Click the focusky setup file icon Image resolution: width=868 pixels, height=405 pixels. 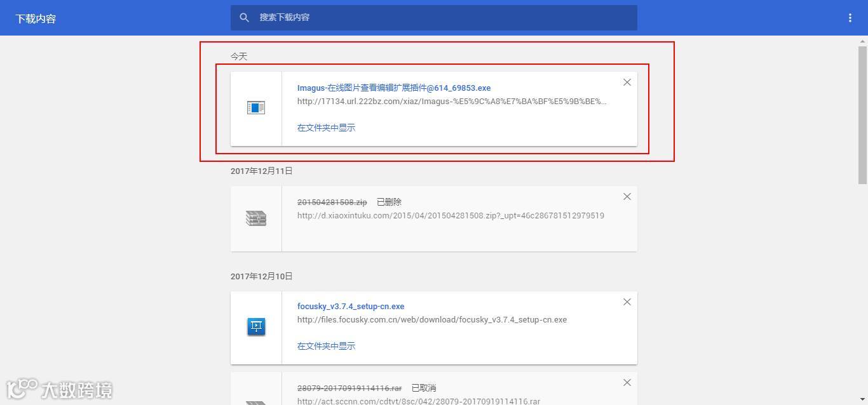click(256, 327)
